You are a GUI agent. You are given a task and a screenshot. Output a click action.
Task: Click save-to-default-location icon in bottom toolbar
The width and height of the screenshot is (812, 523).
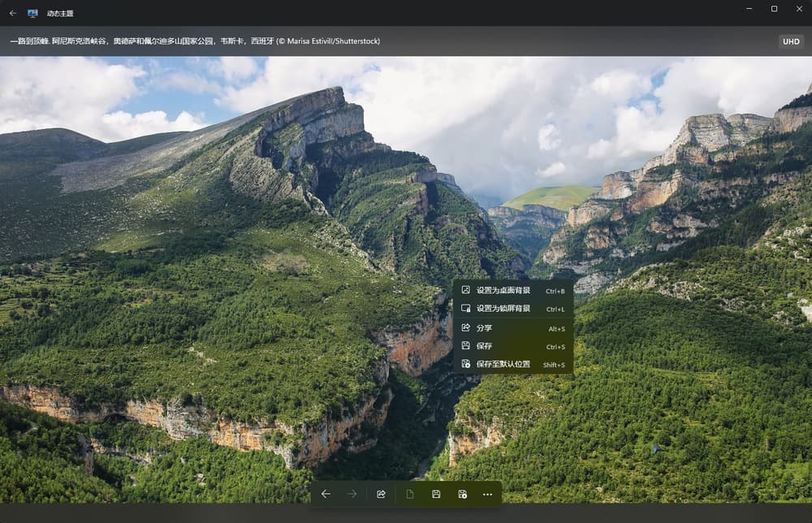coord(462,494)
